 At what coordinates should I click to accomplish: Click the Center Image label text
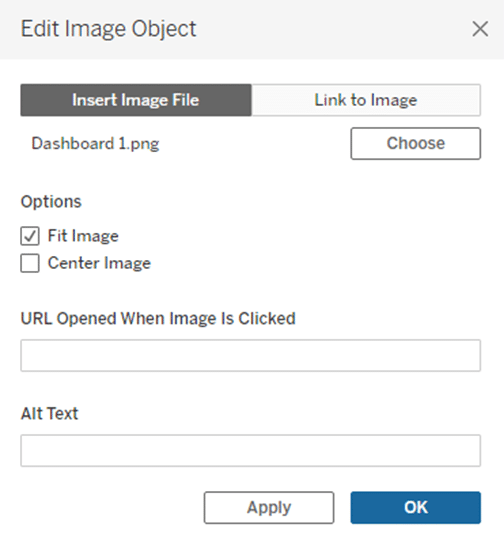(99, 263)
